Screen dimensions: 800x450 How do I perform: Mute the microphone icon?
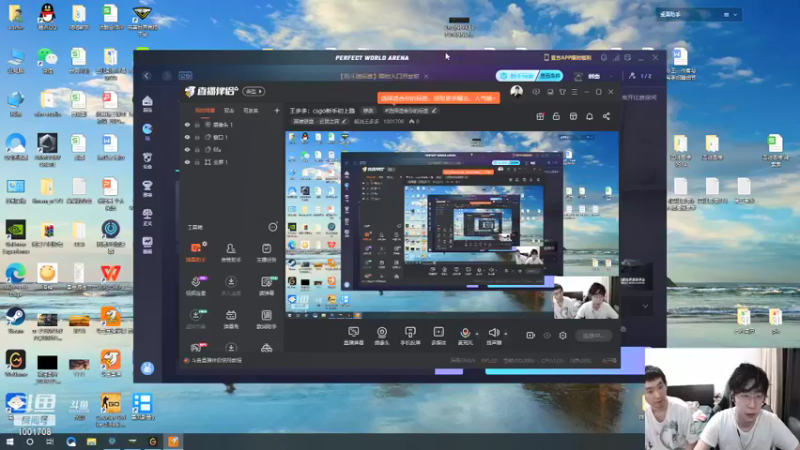point(465,333)
